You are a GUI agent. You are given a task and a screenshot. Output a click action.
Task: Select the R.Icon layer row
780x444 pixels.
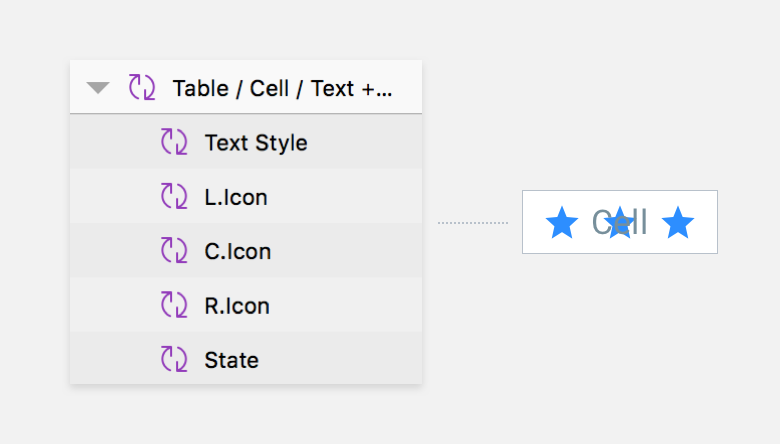pos(246,304)
